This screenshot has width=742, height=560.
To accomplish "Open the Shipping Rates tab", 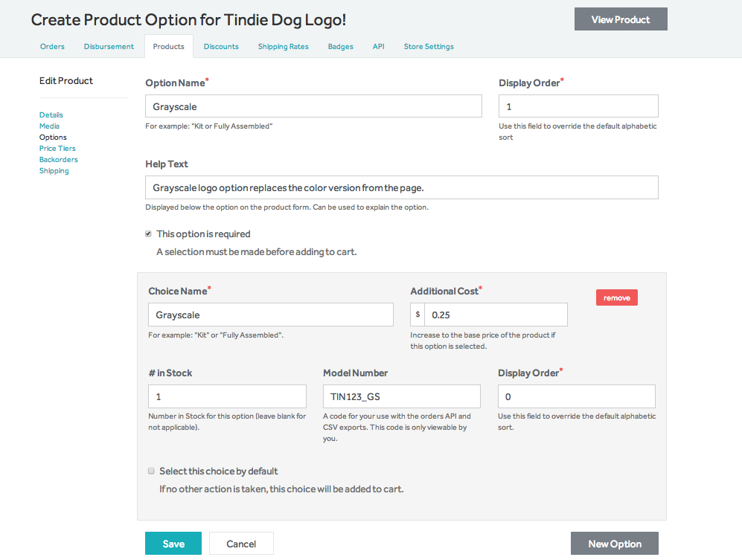I will tap(283, 47).
